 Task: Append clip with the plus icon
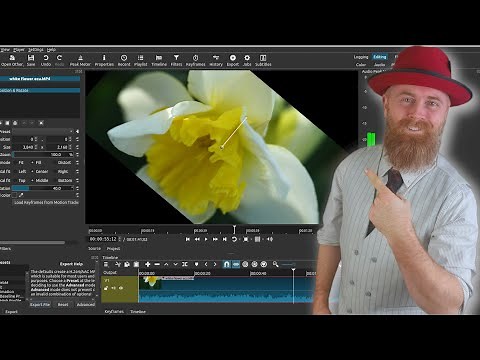click(x=148, y=264)
